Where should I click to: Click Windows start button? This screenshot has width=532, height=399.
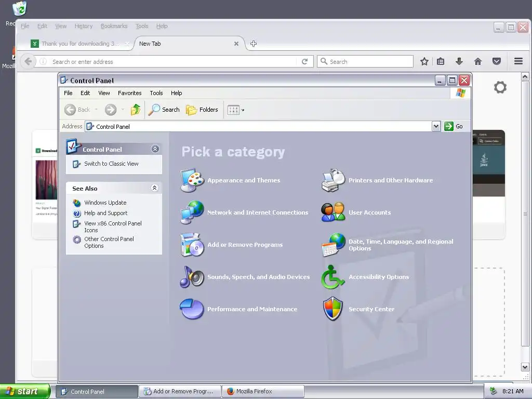coord(24,391)
